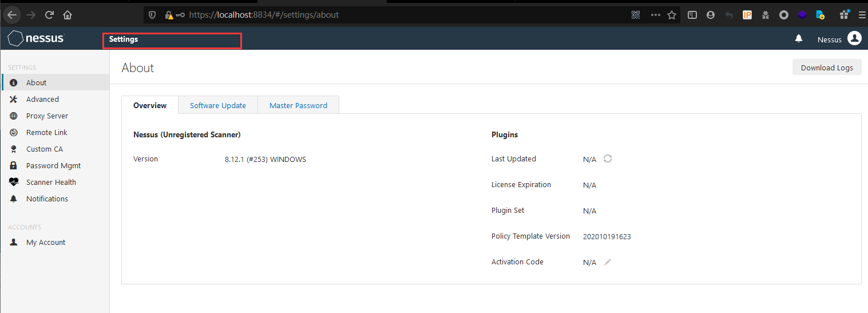Click the My Account person icon
The width and height of the screenshot is (868, 313).
pyautogui.click(x=14, y=242)
